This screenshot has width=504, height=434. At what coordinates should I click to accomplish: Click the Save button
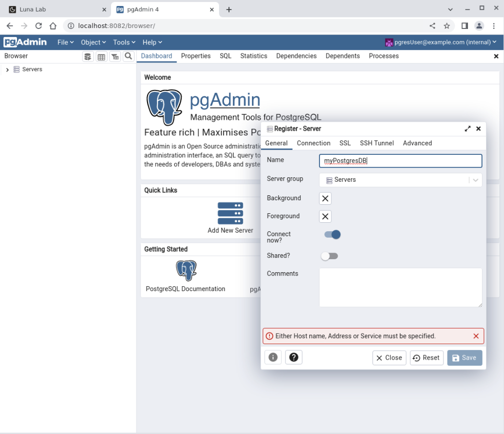click(x=464, y=358)
